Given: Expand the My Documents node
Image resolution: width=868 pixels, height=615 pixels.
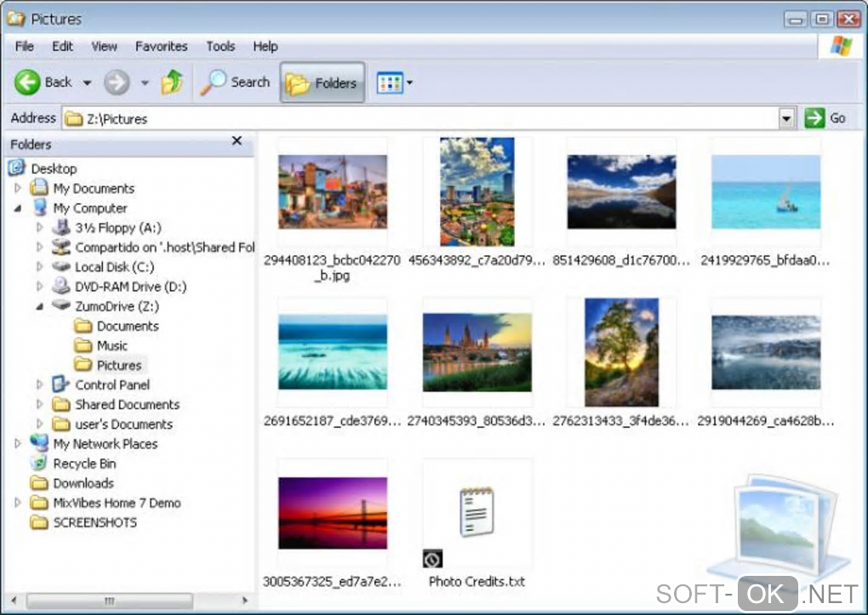Looking at the screenshot, I should (18, 188).
